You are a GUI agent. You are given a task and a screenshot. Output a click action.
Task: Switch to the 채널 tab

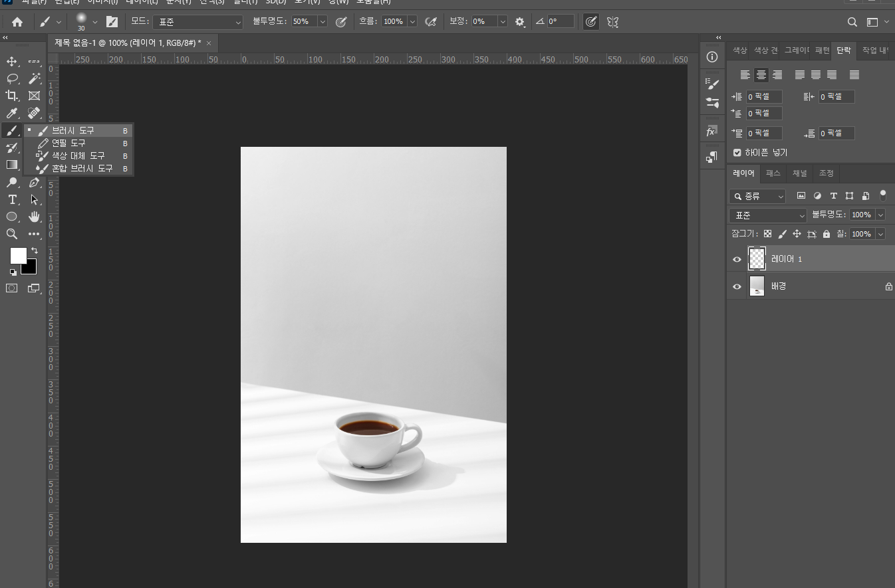(x=799, y=173)
